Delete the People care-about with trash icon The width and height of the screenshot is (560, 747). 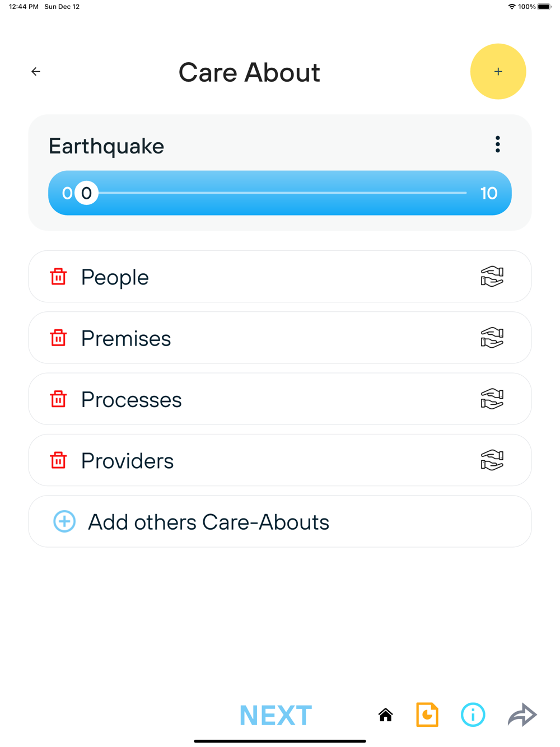pos(58,277)
